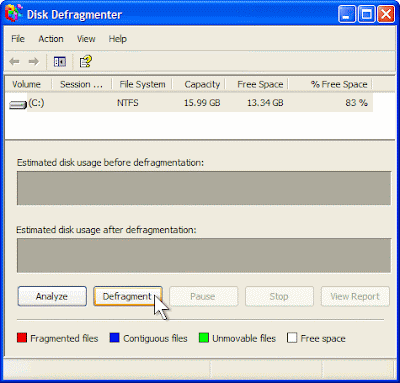Open the Help toolbar icon
The image size is (400, 383).
point(85,62)
